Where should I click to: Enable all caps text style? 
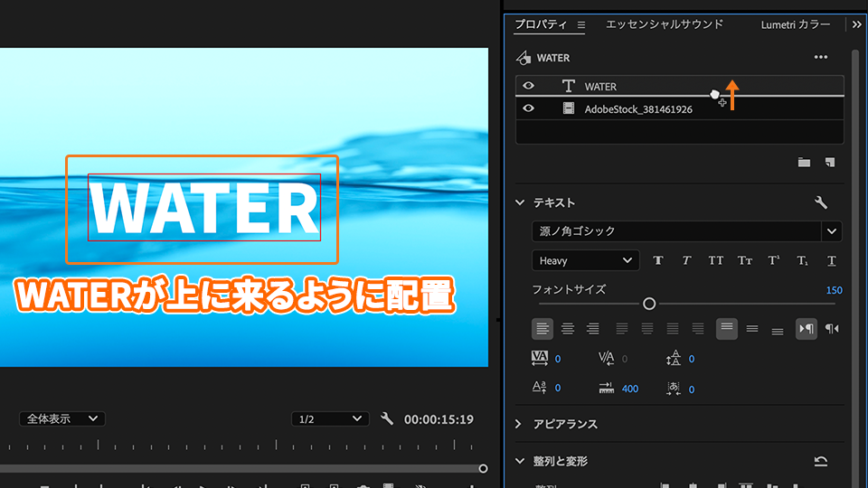(x=716, y=260)
